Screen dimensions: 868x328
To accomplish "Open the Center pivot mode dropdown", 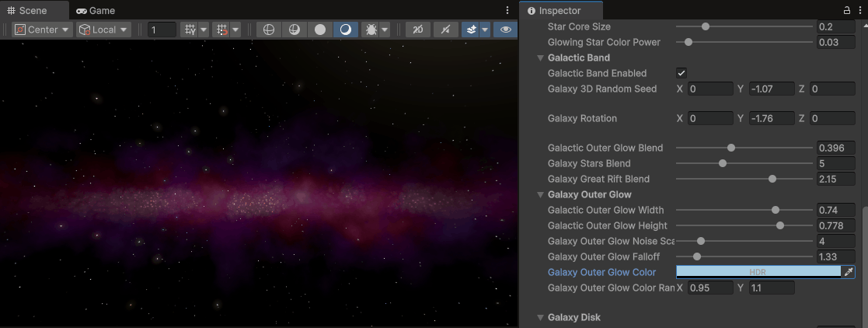I will 42,30.
